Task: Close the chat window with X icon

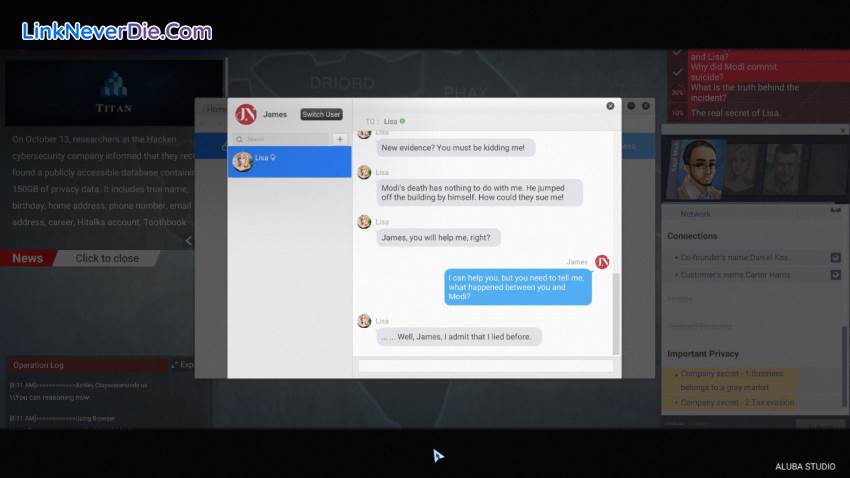Action: coord(610,105)
